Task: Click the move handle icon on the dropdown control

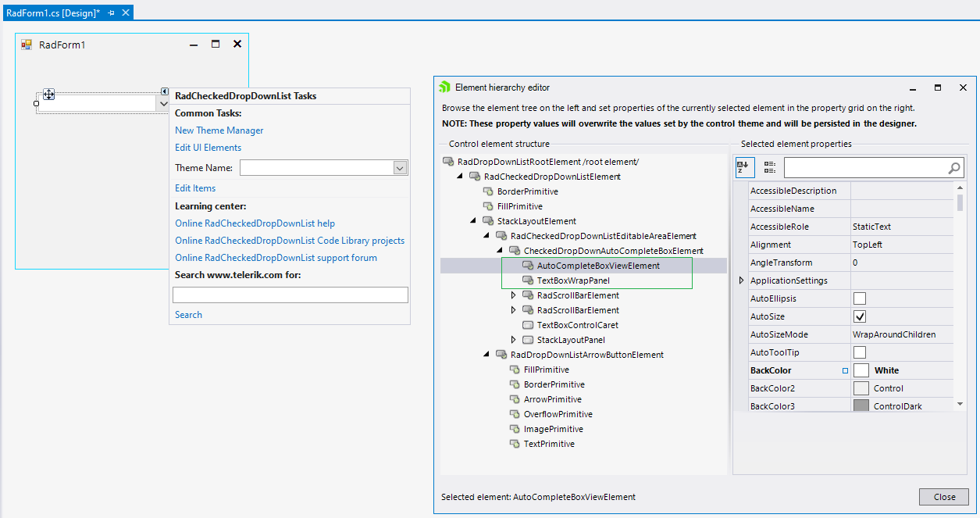Action: [48, 94]
